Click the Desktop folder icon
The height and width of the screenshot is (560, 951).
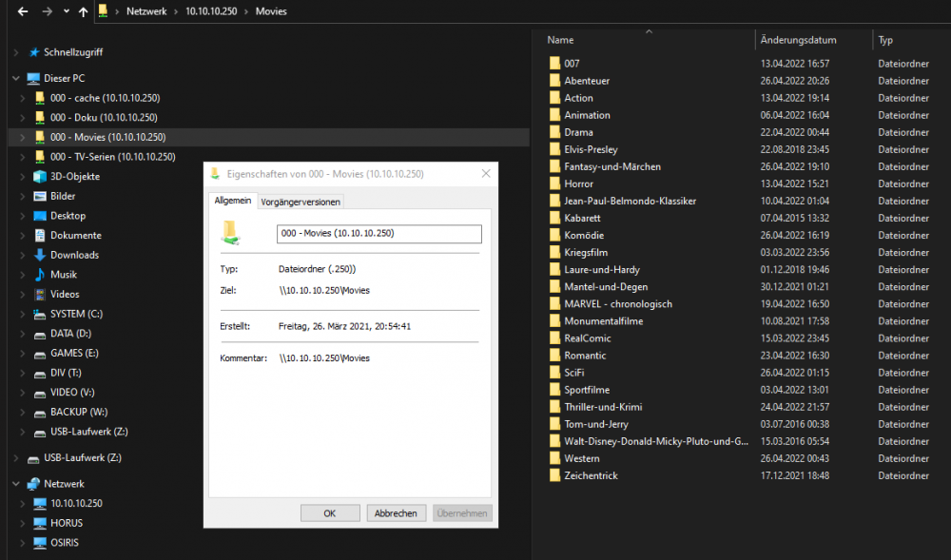pos(40,216)
